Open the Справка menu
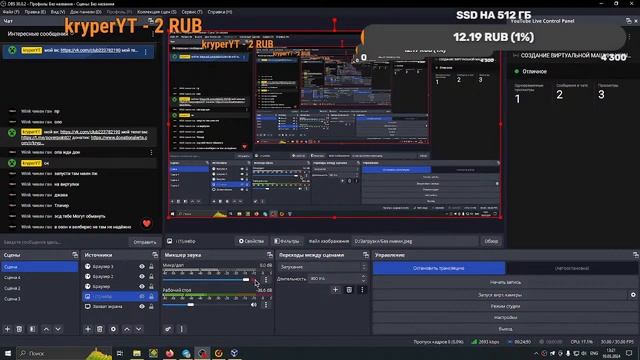The height and width of the screenshot is (360, 640). coord(220,12)
